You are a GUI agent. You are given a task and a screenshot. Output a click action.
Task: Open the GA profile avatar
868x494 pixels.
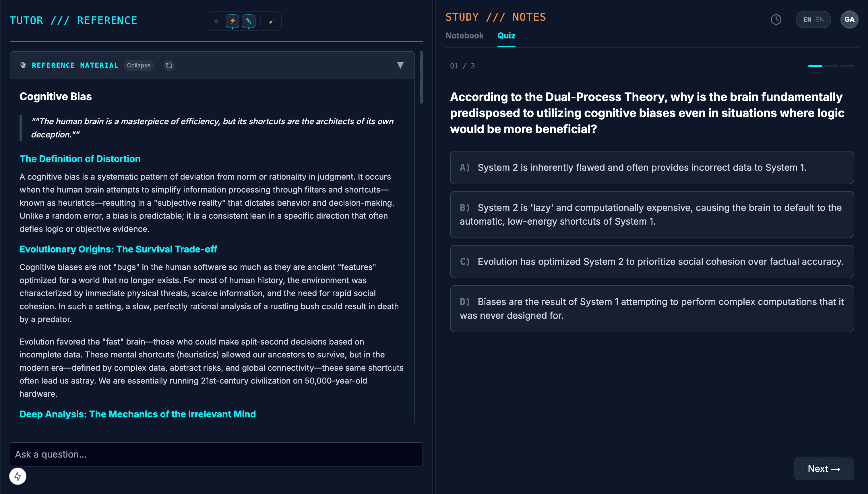coord(850,19)
